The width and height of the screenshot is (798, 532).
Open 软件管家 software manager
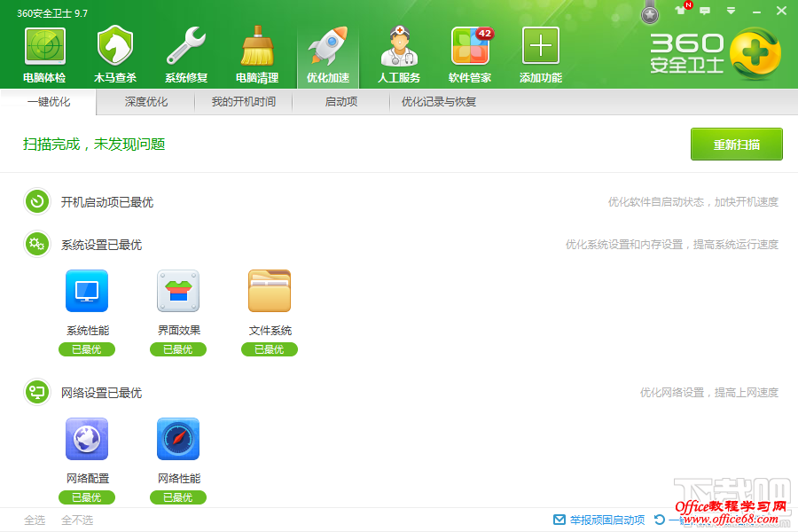coord(470,55)
